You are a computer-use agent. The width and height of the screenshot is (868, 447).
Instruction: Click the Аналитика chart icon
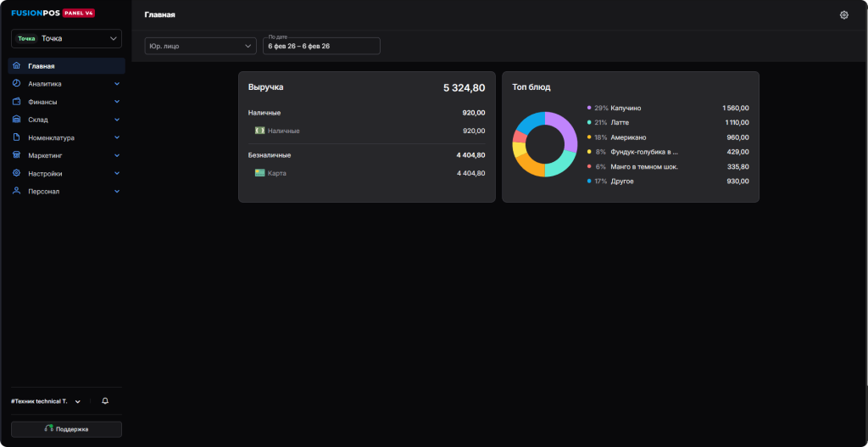pos(17,84)
